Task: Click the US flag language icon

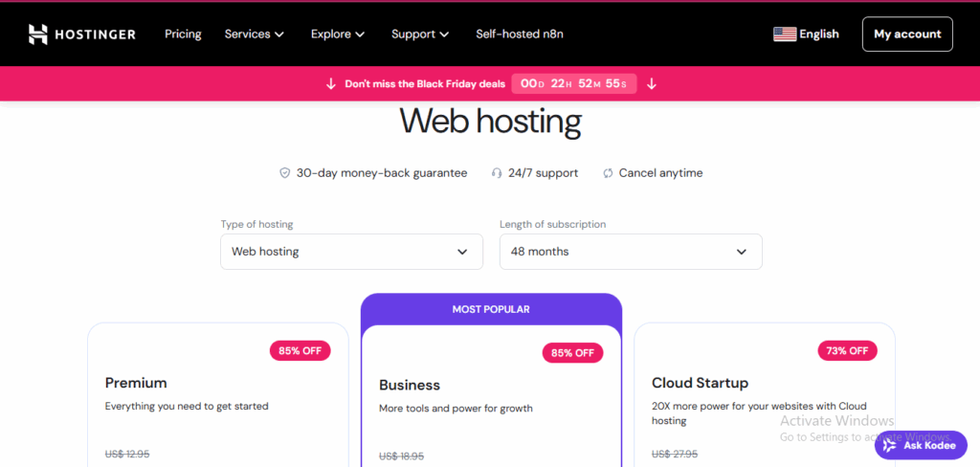Action: (785, 34)
